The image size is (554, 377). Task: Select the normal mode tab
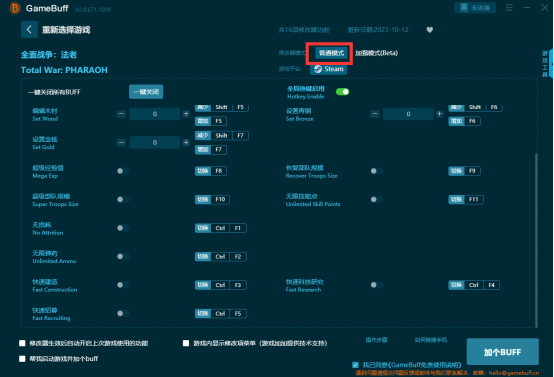[331, 53]
